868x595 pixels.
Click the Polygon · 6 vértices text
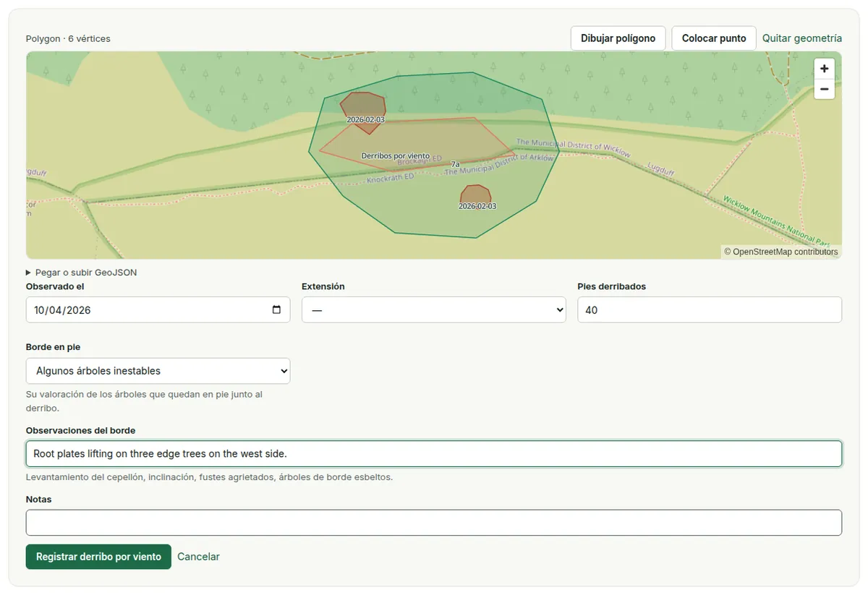68,38
